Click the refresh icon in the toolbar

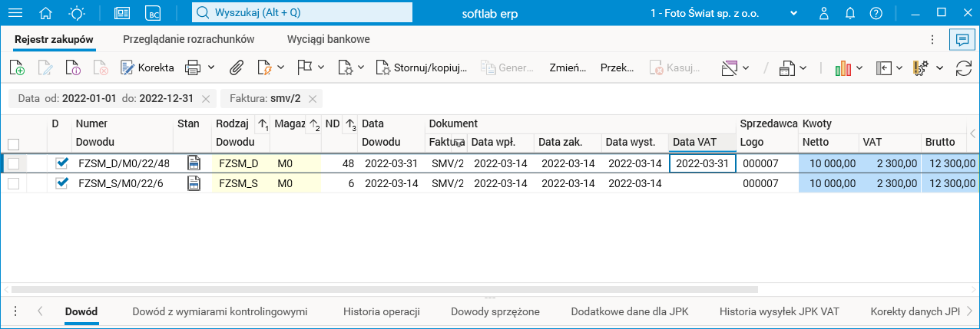(963, 68)
